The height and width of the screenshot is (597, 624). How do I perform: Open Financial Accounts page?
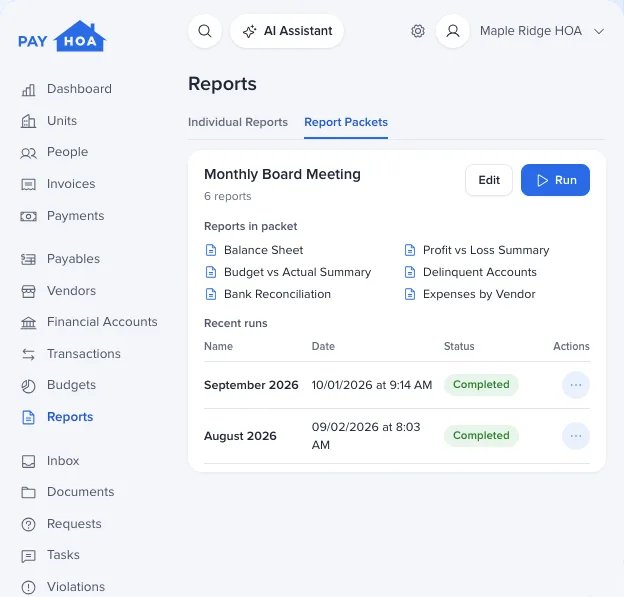pos(102,322)
